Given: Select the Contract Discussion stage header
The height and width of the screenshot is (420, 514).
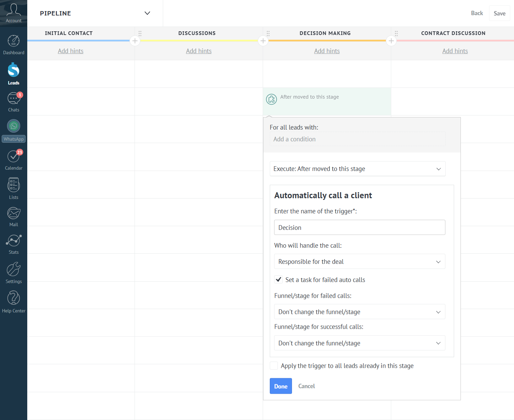Looking at the screenshot, I should (453, 33).
